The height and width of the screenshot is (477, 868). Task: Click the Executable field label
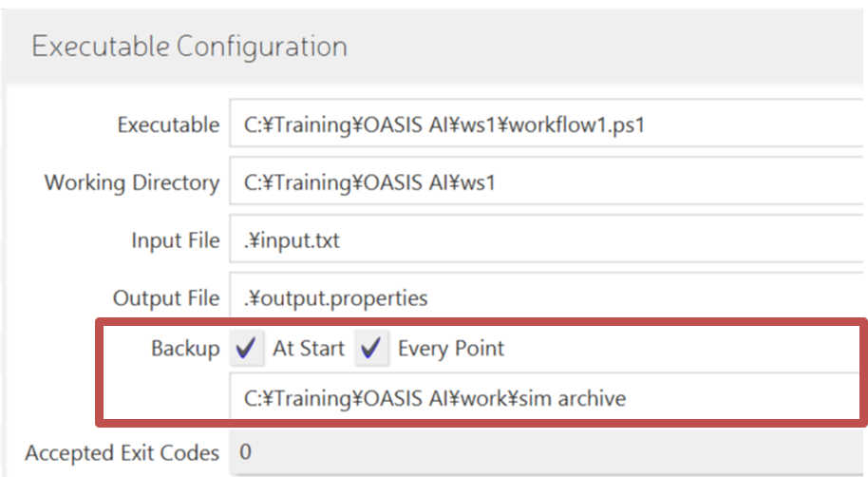click(x=168, y=124)
